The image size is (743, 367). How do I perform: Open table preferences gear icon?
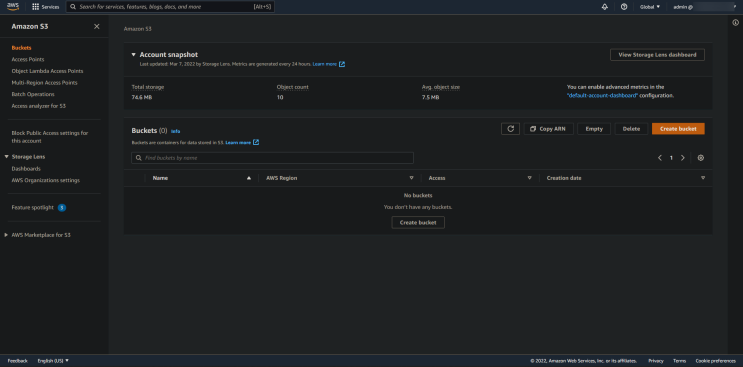pyautogui.click(x=701, y=158)
